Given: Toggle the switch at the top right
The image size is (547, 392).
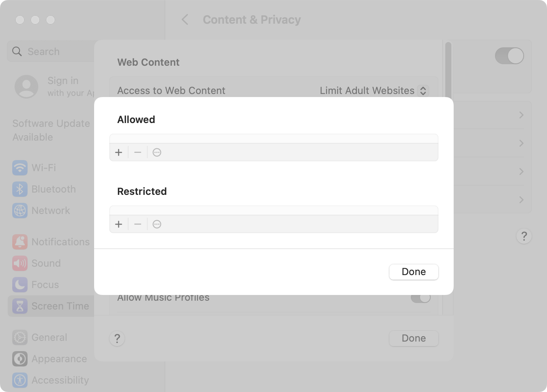Looking at the screenshot, I should (510, 56).
